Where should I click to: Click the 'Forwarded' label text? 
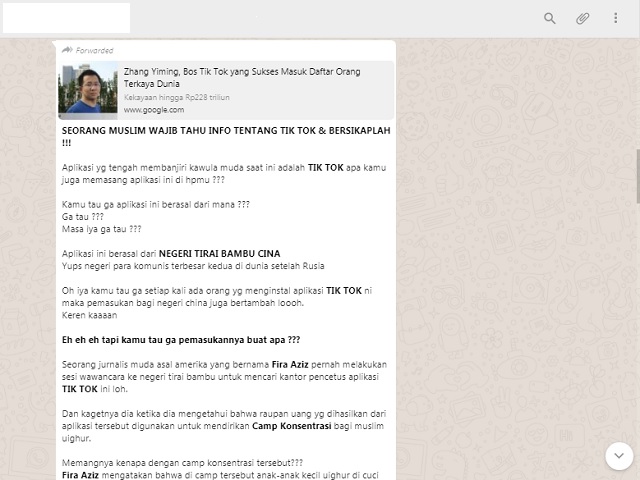(95, 51)
